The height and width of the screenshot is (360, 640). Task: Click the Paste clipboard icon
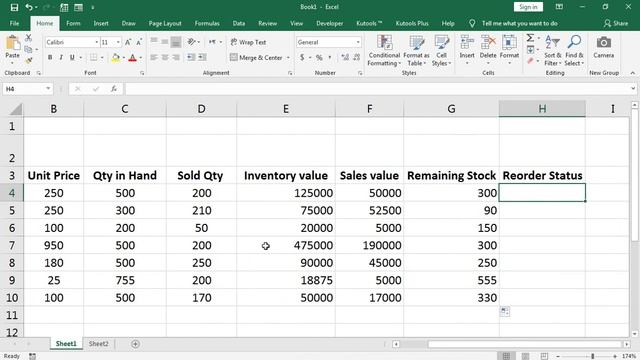click(13, 43)
